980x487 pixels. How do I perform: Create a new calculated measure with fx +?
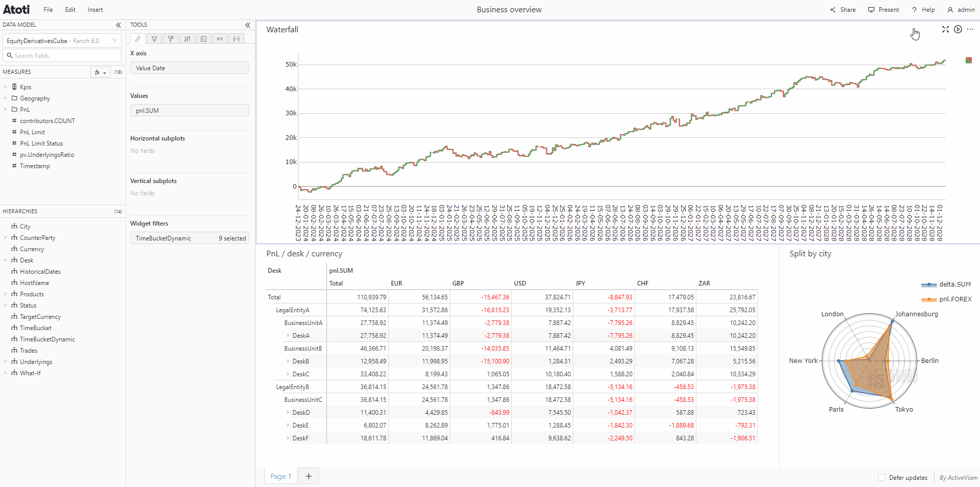[101, 72]
